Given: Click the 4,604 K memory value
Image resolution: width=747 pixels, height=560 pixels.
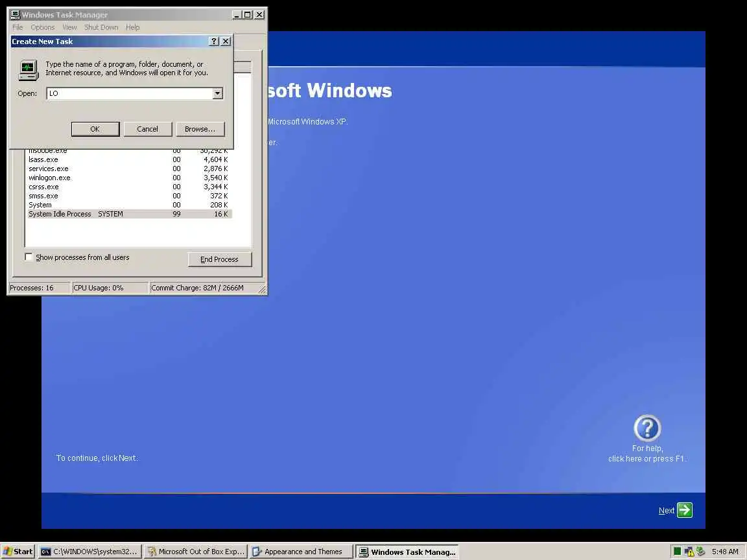Looking at the screenshot, I should tap(215, 159).
